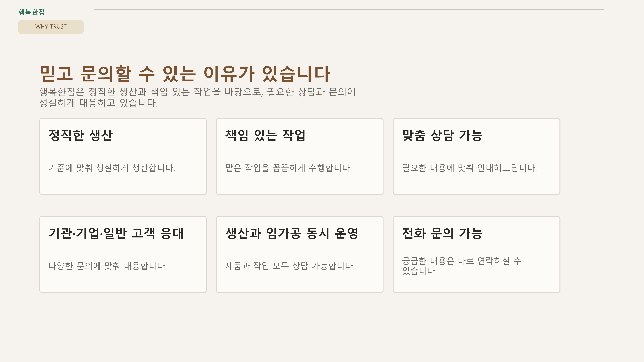Select the 맞춤 상담 가능 card title
This screenshot has width=644, height=362.
click(x=442, y=135)
